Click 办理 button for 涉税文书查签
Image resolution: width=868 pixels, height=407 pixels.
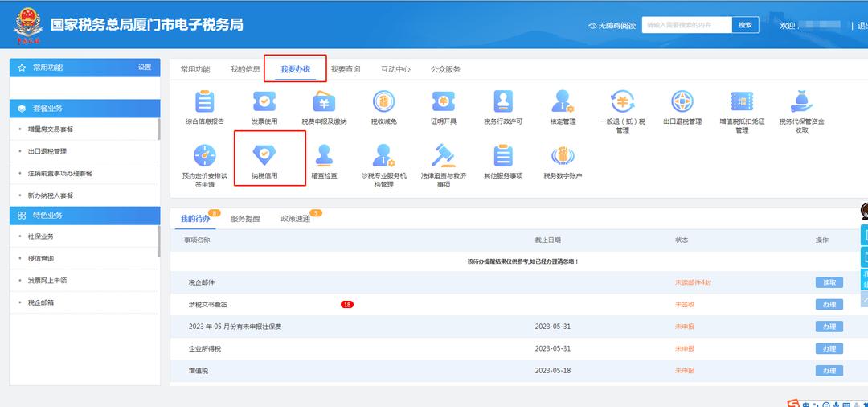pos(829,305)
